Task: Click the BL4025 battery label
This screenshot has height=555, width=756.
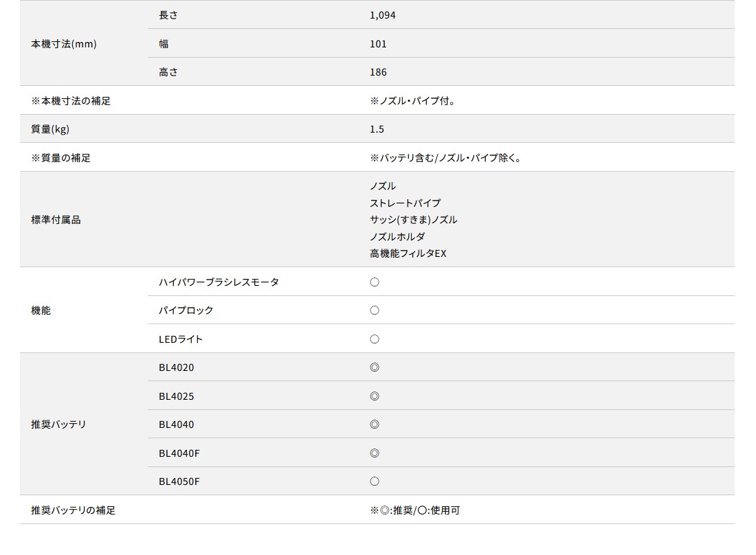Action: (177, 396)
